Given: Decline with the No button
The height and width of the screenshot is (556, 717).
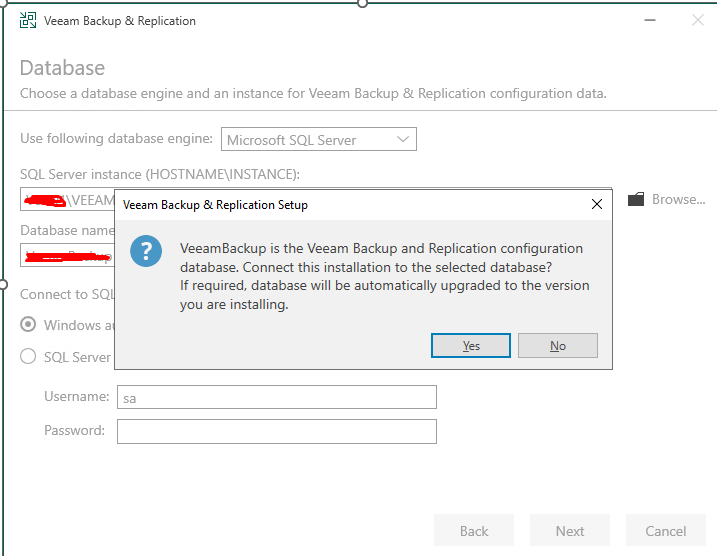Looking at the screenshot, I should (558, 346).
